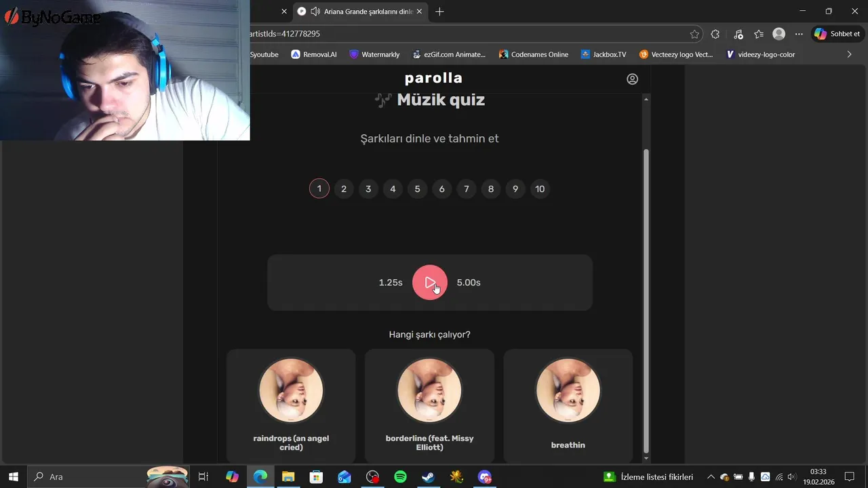Open Microsoft Store from the taskbar
The image size is (868, 488).
click(316, 476)
